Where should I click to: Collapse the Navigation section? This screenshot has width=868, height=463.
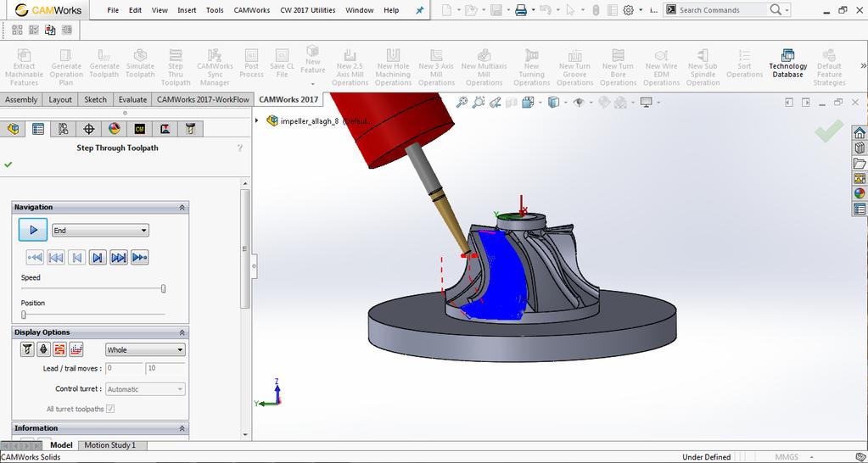pos(182,208)
